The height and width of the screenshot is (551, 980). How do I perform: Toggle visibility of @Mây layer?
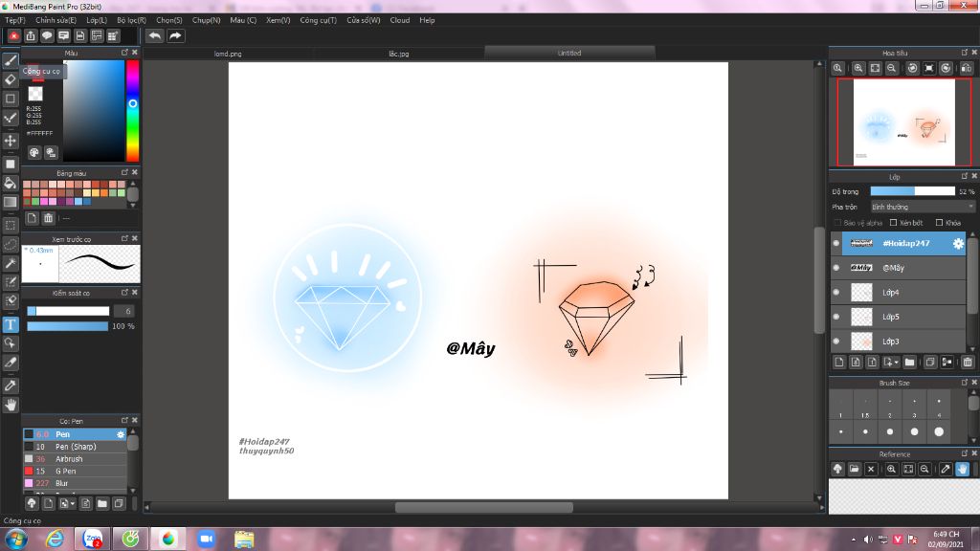pyautogui.click(x=836, y=268)
